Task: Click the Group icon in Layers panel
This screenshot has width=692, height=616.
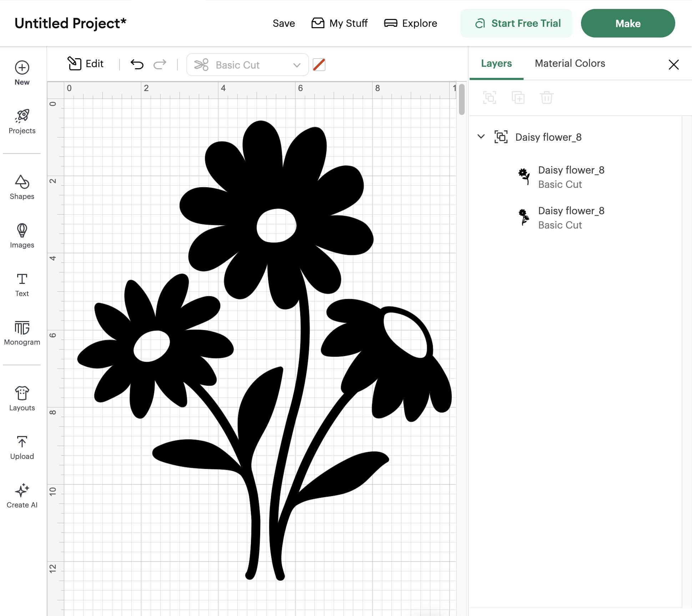Action: pyautogui.click(x=490, y=97)
